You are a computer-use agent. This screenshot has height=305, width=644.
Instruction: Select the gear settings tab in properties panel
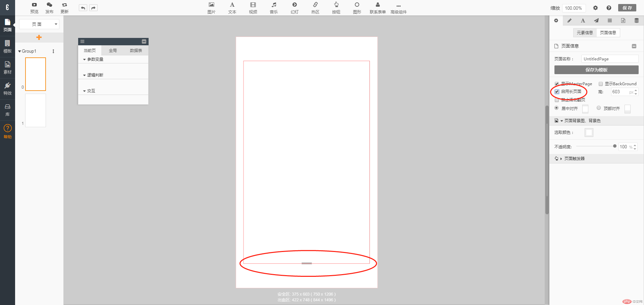556,20
